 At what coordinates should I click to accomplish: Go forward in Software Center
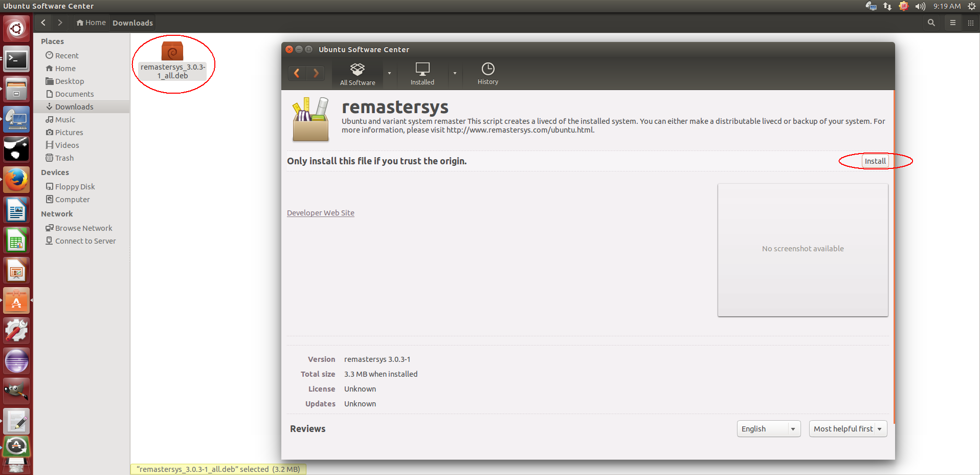tap(316, 73)
